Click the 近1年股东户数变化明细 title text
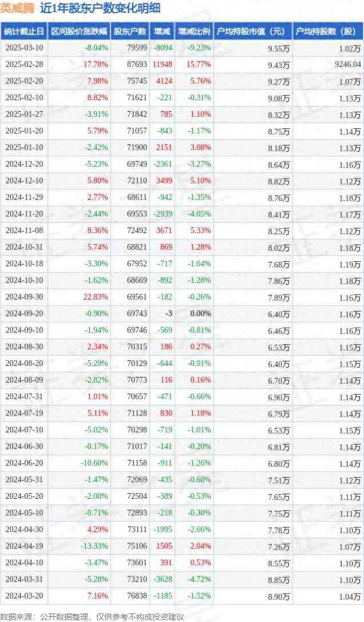This screenshot has height=622, width=364. [100, 8]
